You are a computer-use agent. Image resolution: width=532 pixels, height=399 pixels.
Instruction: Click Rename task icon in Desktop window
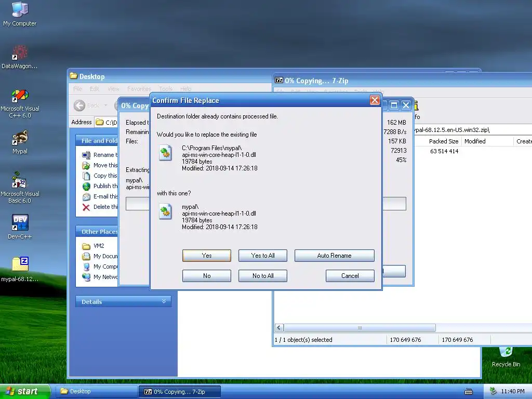pyautogui.click(x=86, y=155)
